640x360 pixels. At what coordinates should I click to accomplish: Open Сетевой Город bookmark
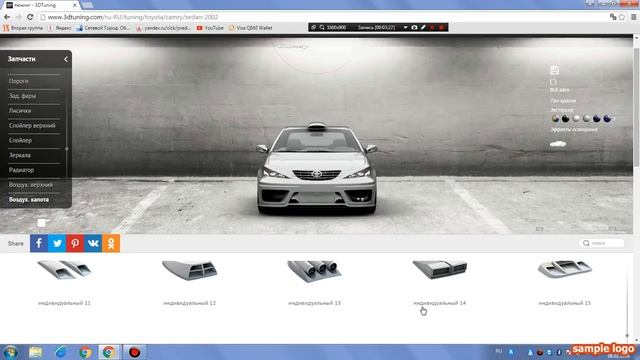pos(103,28)
